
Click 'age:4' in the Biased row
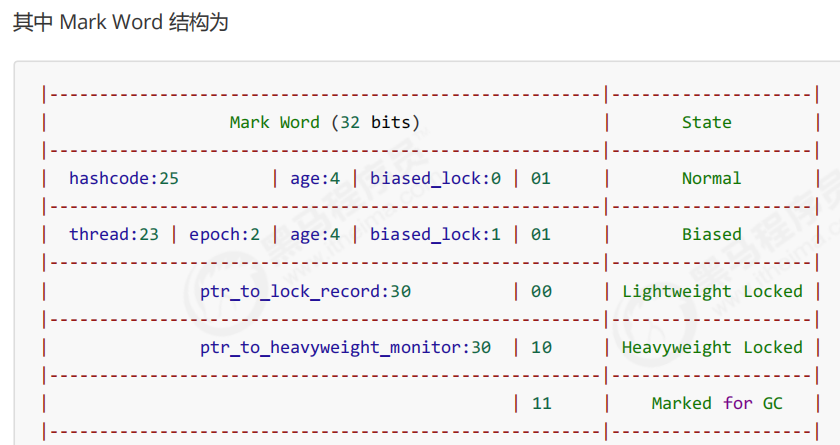click(x=315, y=235)
